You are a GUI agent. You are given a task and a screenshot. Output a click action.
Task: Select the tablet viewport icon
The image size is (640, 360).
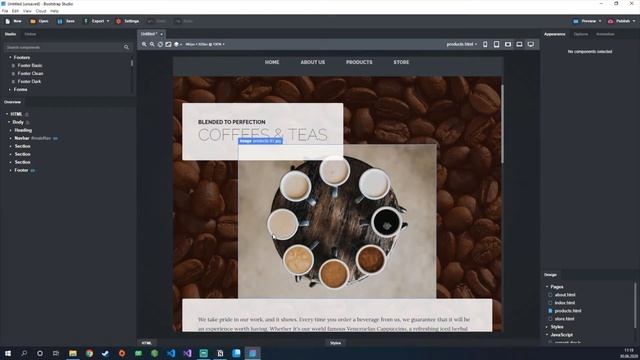496,44
